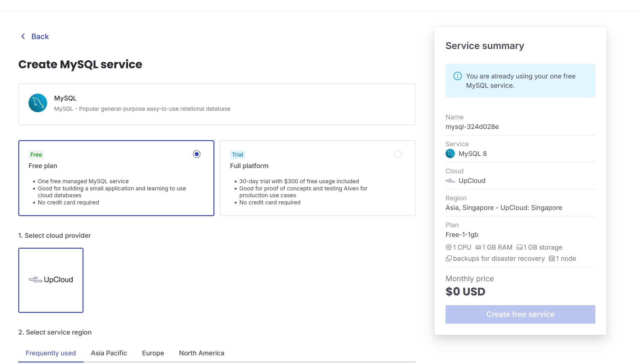Click the UpCloud logo in summary Cloud row
Viewport: 641px width, 364px height.
[x=450, y=181]
